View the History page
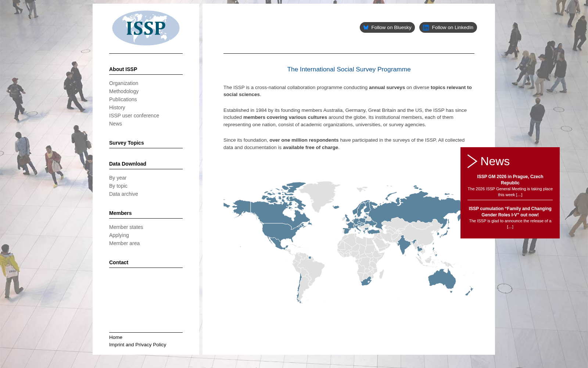This screenshot has height=368, width=588. (117, 107)
